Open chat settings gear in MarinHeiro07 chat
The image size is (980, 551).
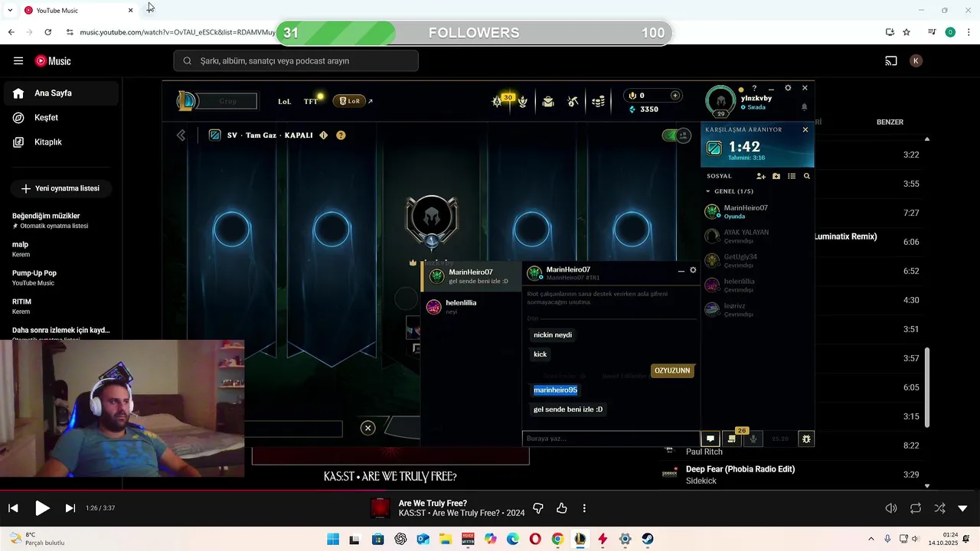click(x=693, y=270)
